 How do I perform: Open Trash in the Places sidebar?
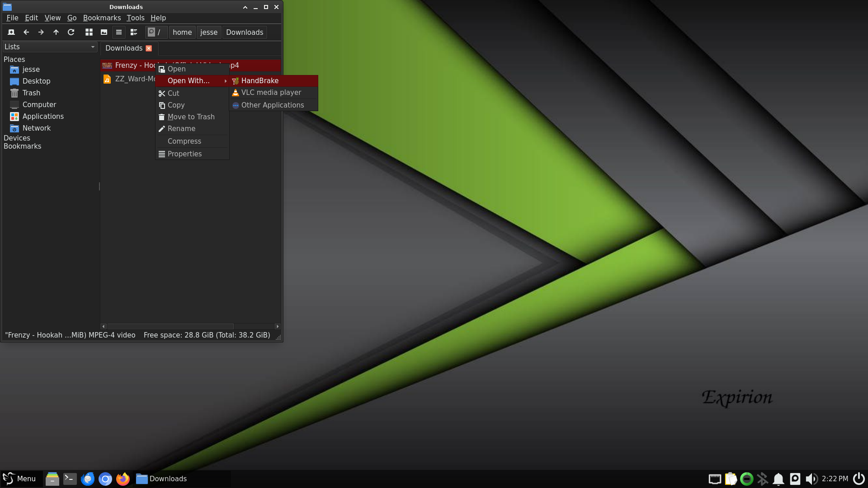[x=31, y=93]
